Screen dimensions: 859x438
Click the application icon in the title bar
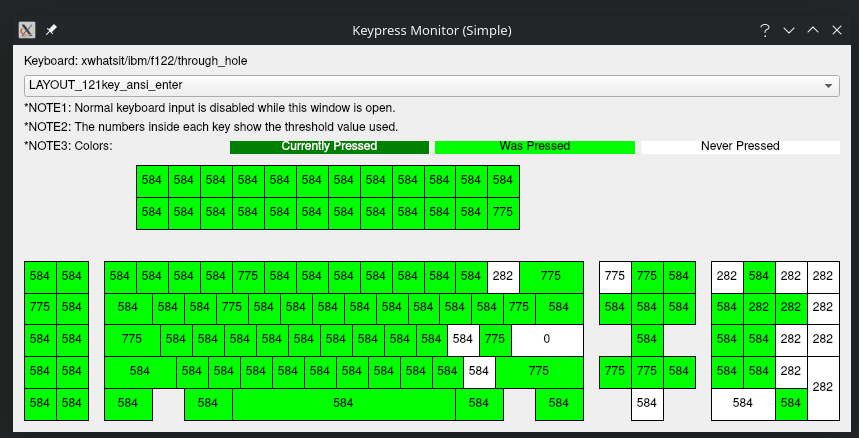[x=28, y=30]
